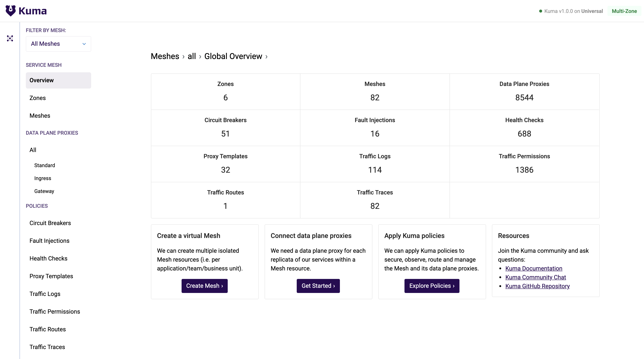Go to Meshes in the sidebar
This screenshot has height=359, width=644.
tap(40, 116)
